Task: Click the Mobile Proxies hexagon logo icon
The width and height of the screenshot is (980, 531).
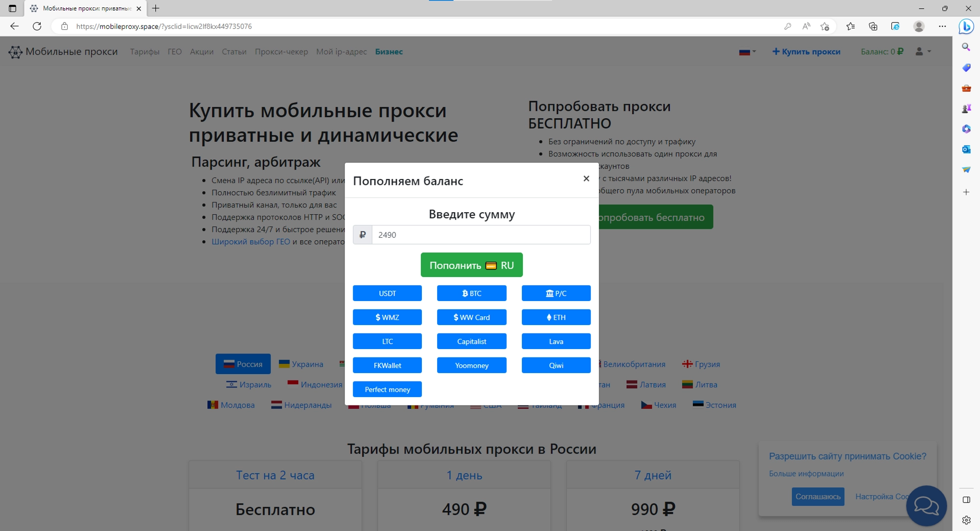Action: click(x=14, y=51)
